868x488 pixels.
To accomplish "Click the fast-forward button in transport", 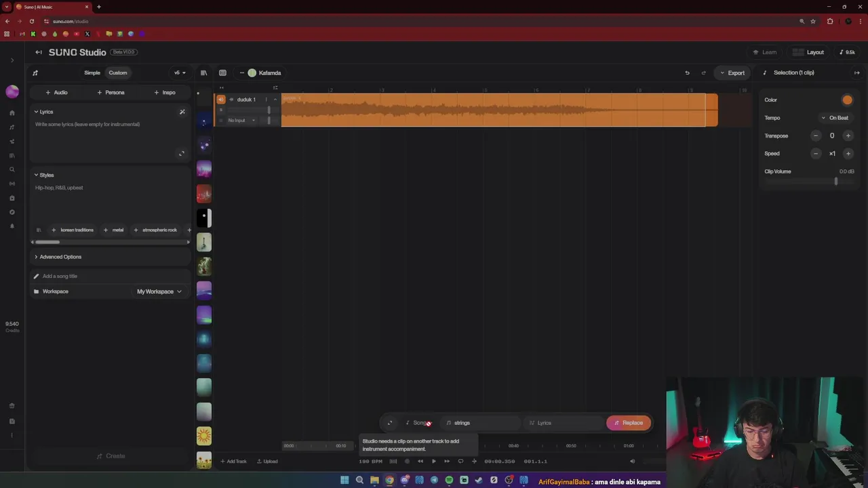I will [x=447, y=462].
